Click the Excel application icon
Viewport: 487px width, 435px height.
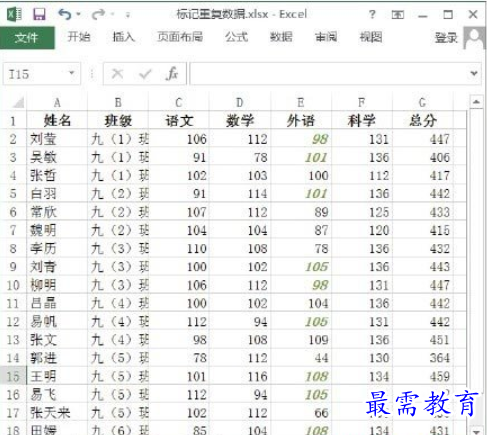pyautogui.click(x=14, y=14)
